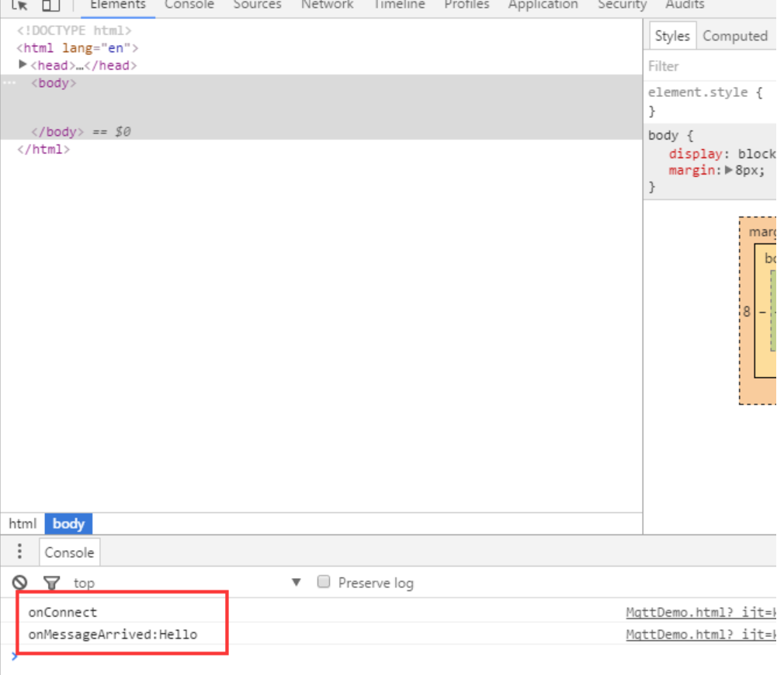Open MqttDemo.html link for onConnect log
Screen dimensions: 784x675
point(700,612)
